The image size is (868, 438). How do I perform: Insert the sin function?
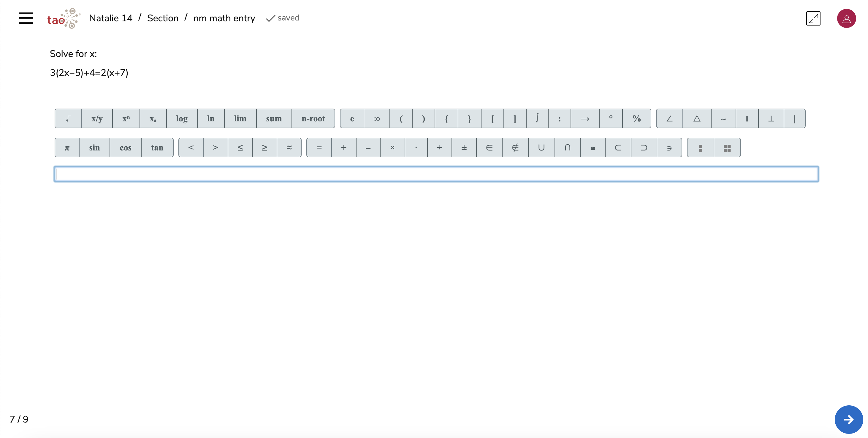click(x=94, y=147)
